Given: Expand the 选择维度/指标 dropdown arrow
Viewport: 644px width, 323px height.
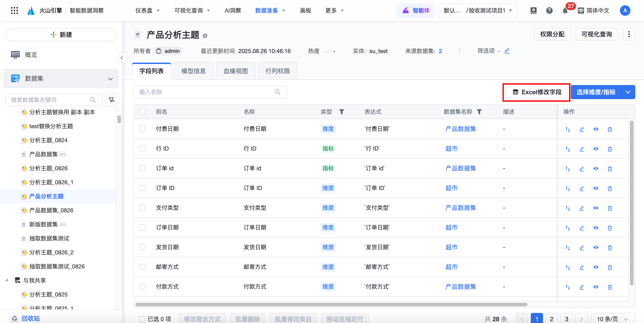Looking at the screenshot, I should coord(628,92).
